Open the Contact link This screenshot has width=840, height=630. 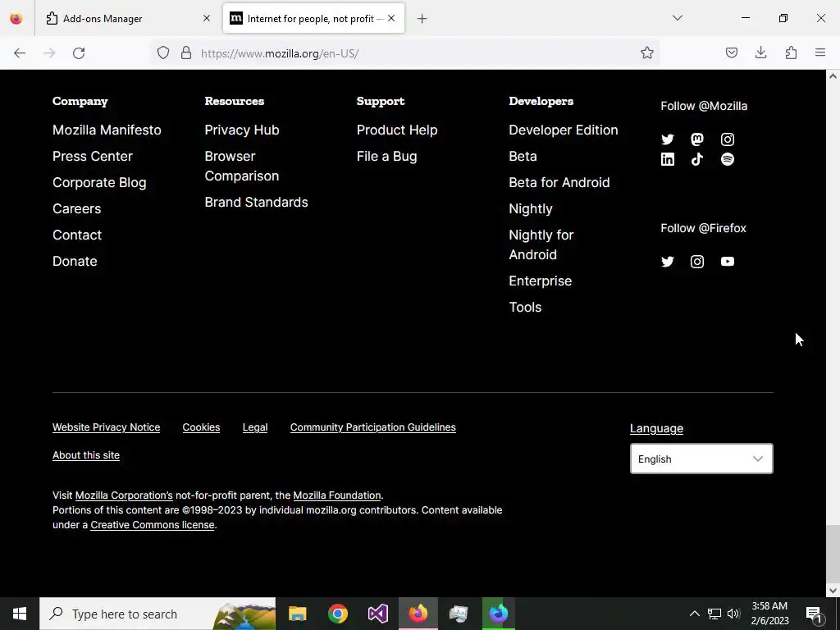[x=77, y=235]
